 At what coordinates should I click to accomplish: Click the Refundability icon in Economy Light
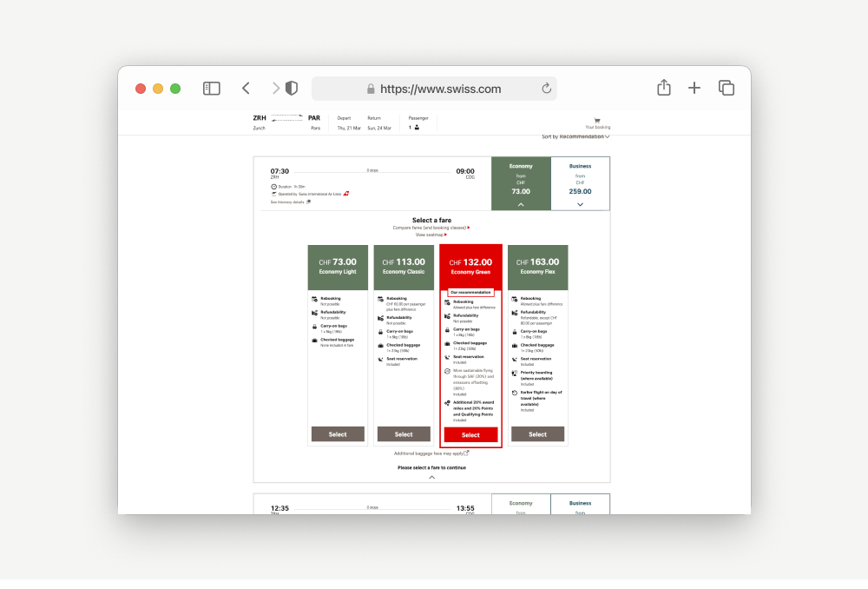(314, 313)
